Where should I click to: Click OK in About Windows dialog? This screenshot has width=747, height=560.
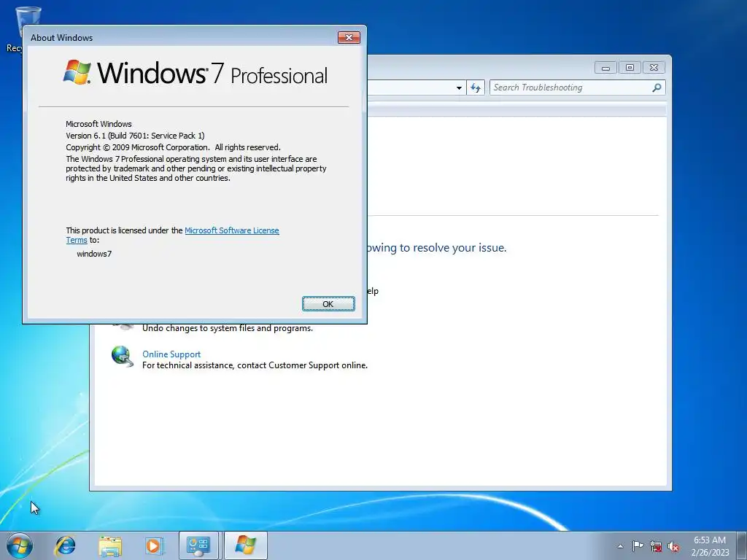328,304
